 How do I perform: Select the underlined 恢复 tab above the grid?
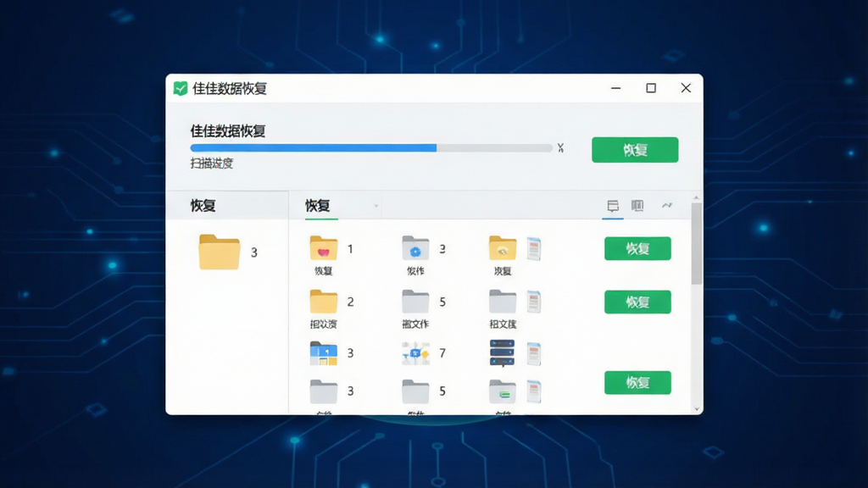click(318, 206)
